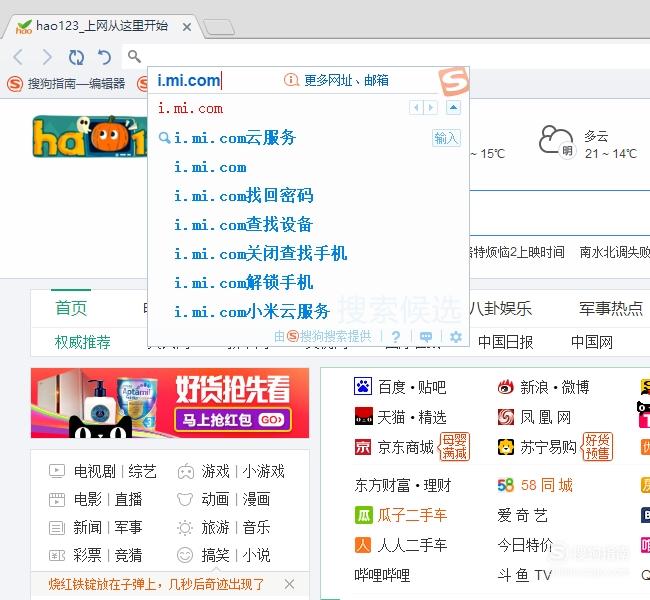Reload the page with the refresh icon
This screenshot has width=650, height=600.
tap(76, 57)
